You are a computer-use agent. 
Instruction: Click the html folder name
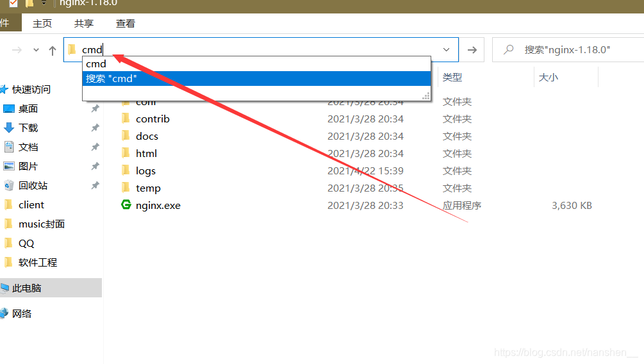[147, 153]
